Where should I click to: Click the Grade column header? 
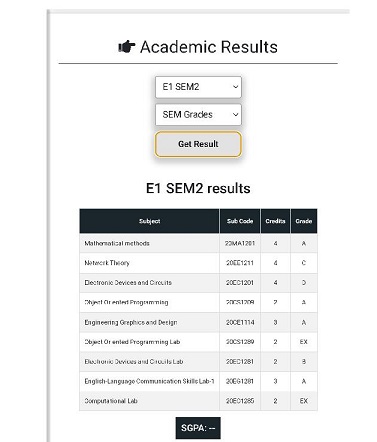[304, 221]
